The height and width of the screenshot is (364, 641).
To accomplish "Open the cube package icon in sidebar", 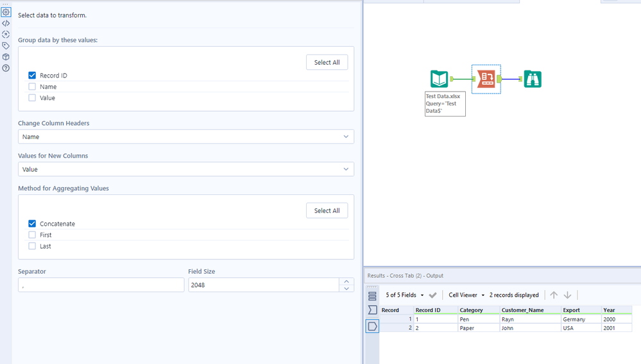I will [6, 57].
